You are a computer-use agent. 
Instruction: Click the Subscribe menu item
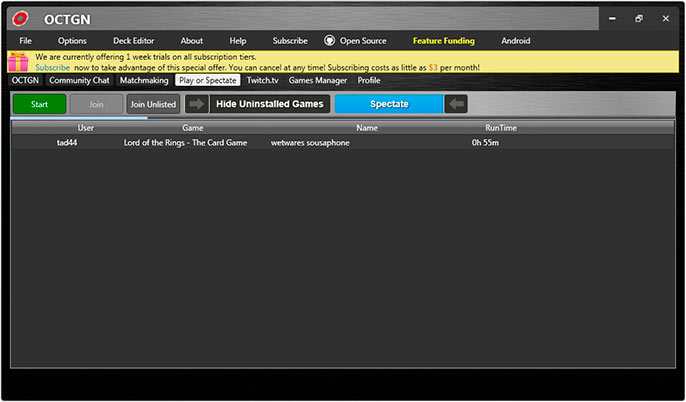pos(290,41)
